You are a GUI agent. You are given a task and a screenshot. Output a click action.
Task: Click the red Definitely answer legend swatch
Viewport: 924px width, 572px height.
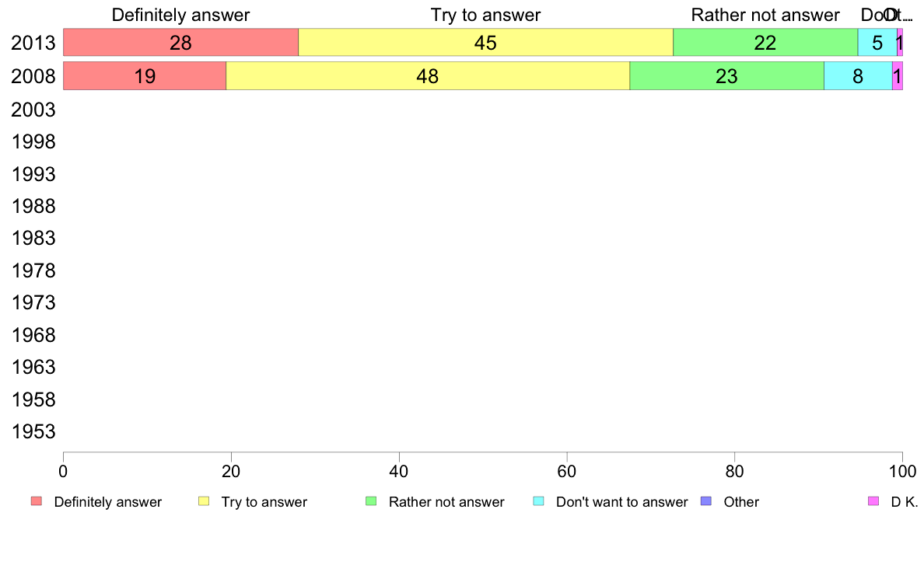coord(37,501)
